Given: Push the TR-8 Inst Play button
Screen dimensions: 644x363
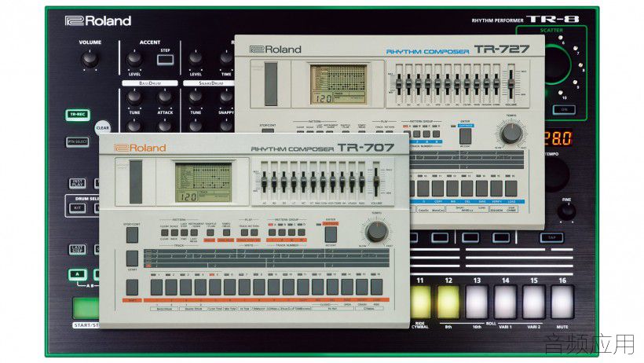Looking at the screenshot, I should click(78, 183).
